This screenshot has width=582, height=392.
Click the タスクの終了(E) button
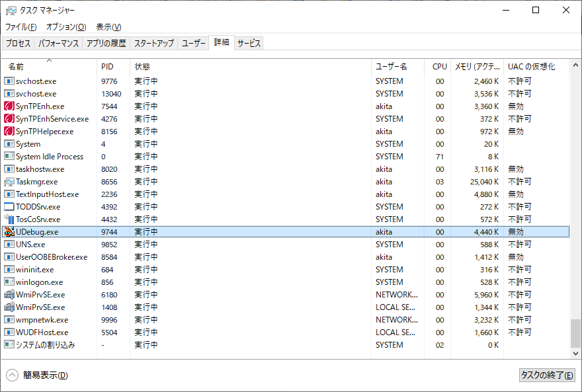point(547,375)
